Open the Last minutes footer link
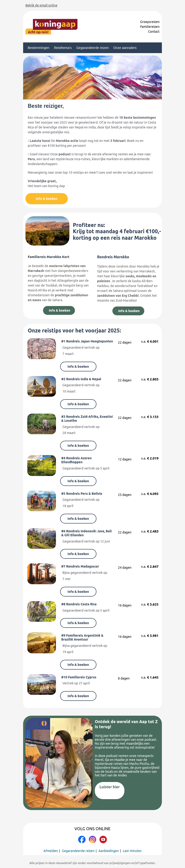185x868 pixels. point(132,851)
